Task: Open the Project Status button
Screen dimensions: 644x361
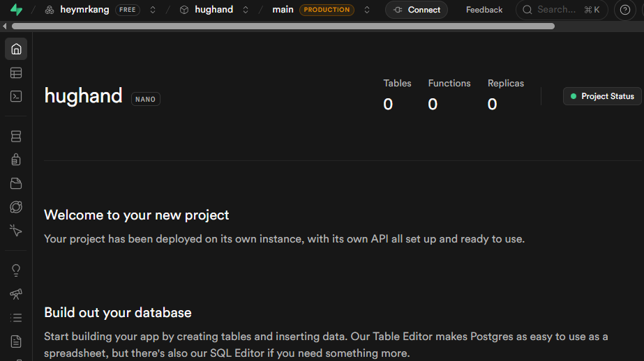Action: pyautogui.click(x=601, y=96)
